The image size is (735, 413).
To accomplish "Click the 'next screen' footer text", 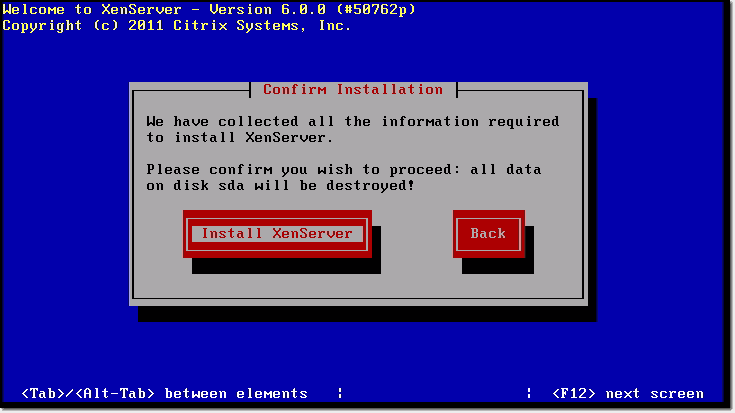I will coord(654,393).
